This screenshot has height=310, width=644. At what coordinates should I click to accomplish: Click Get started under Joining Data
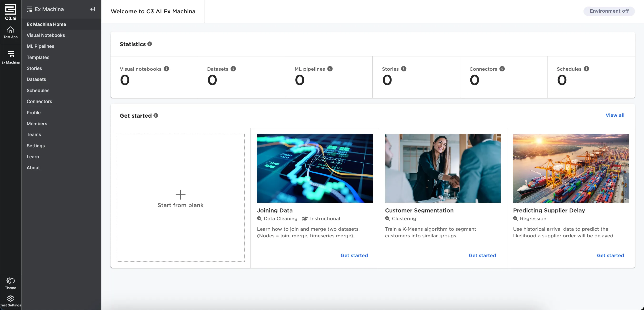pos(354,255)
